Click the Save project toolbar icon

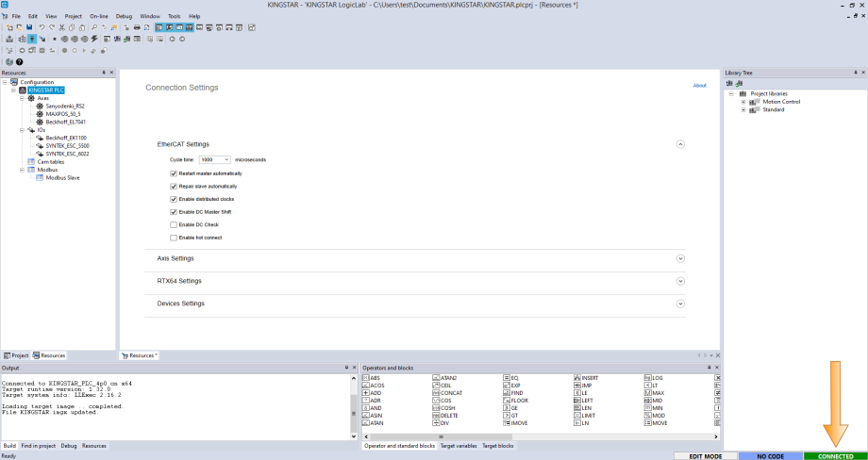(x=29, y=27)
